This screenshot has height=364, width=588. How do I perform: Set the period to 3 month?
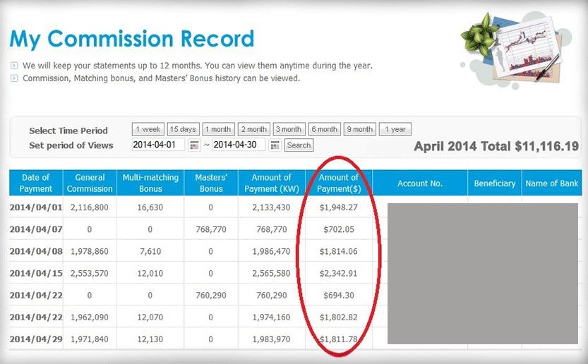[x=289, y=130]
